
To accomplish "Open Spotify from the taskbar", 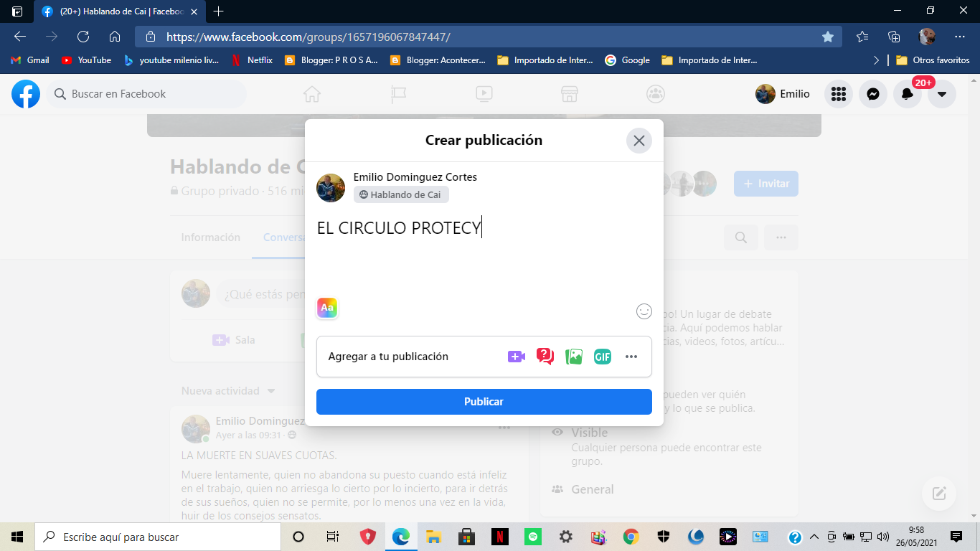I will (532, 537).
